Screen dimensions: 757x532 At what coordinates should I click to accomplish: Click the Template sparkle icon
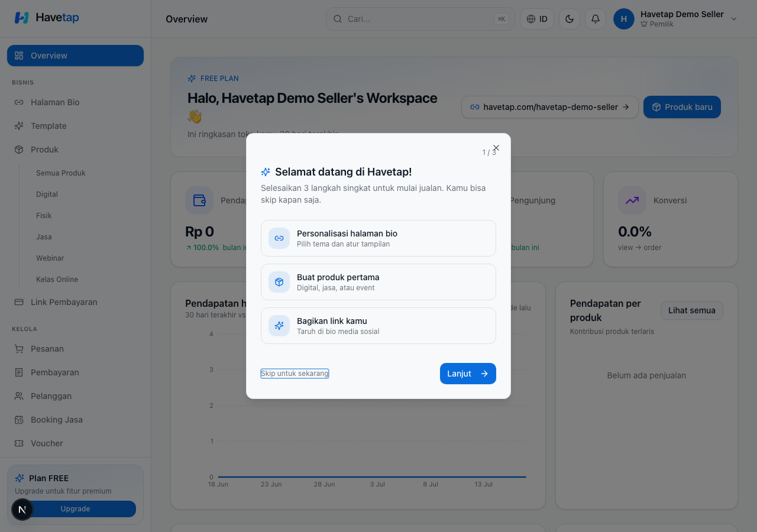pyautogui.click(x=19, y=126)
